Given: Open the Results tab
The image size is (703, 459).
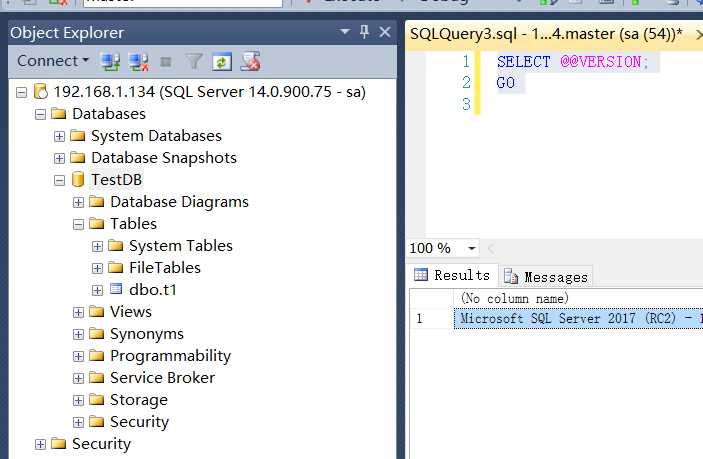Looking at the screenshot, I should [x=453, y=275].
